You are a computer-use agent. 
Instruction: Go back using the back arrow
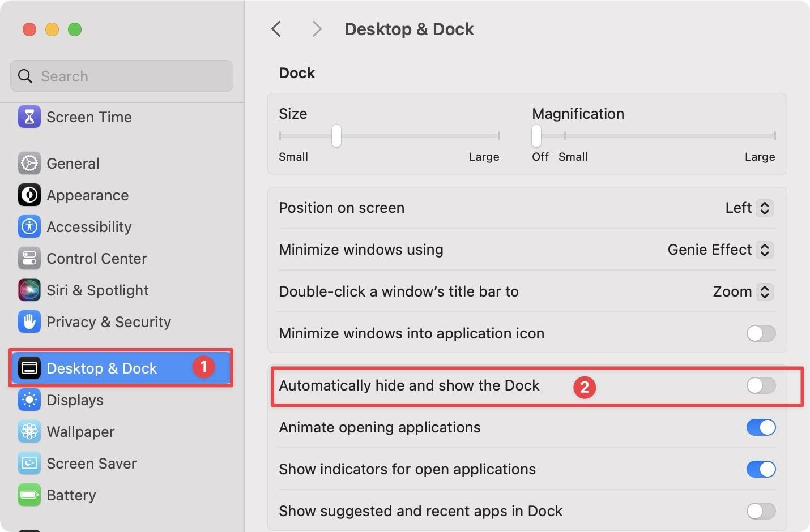(276, 29)
